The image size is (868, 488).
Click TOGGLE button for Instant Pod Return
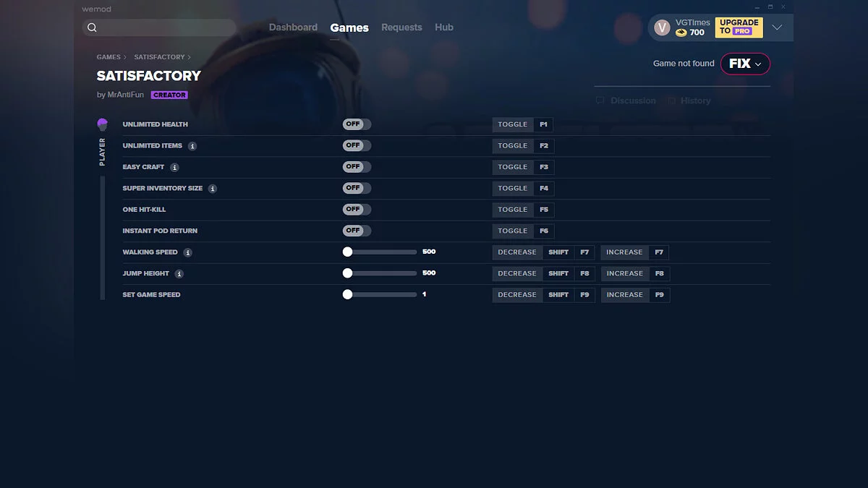[513, 231]
